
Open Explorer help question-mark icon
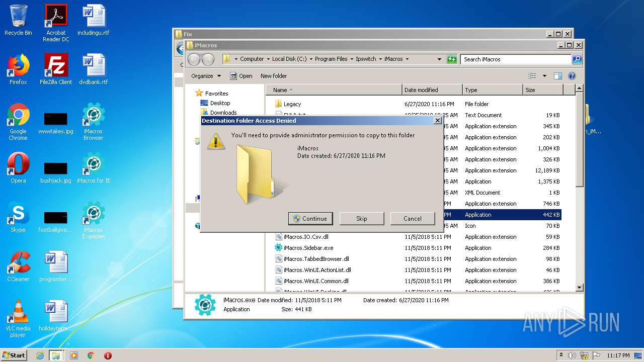572,76
